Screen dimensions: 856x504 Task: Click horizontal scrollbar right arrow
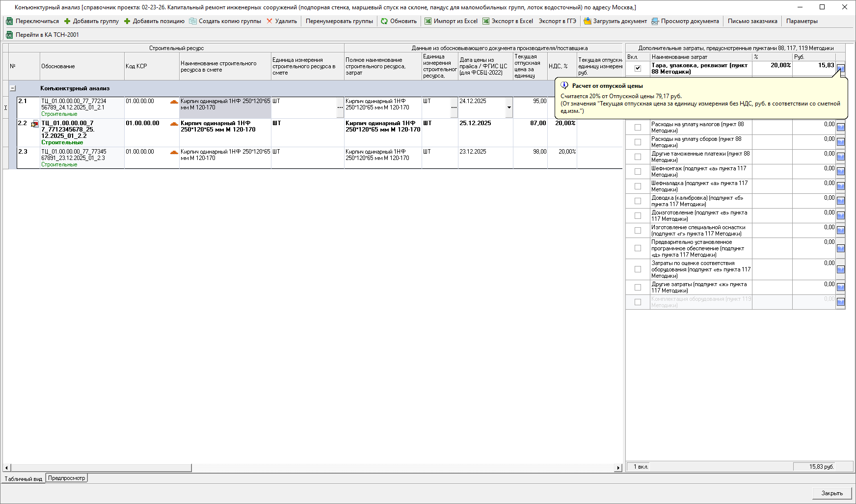(x=618, y=468)
